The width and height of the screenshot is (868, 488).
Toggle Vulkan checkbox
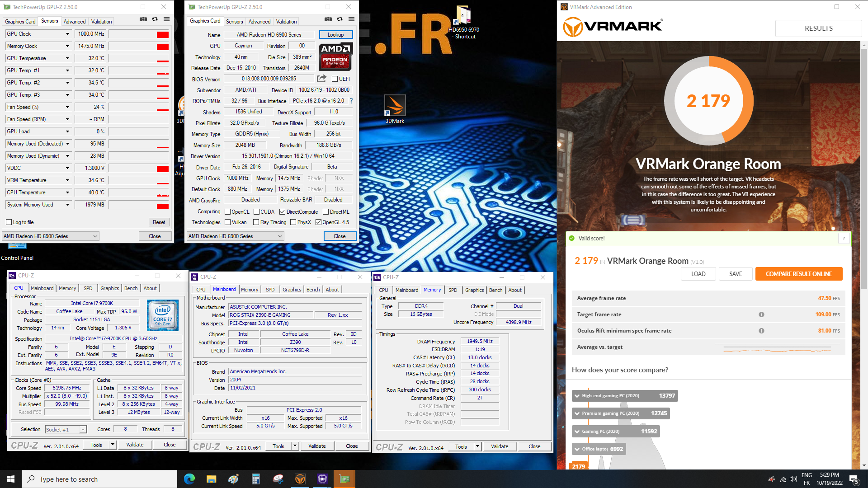[x=227, y=222]
